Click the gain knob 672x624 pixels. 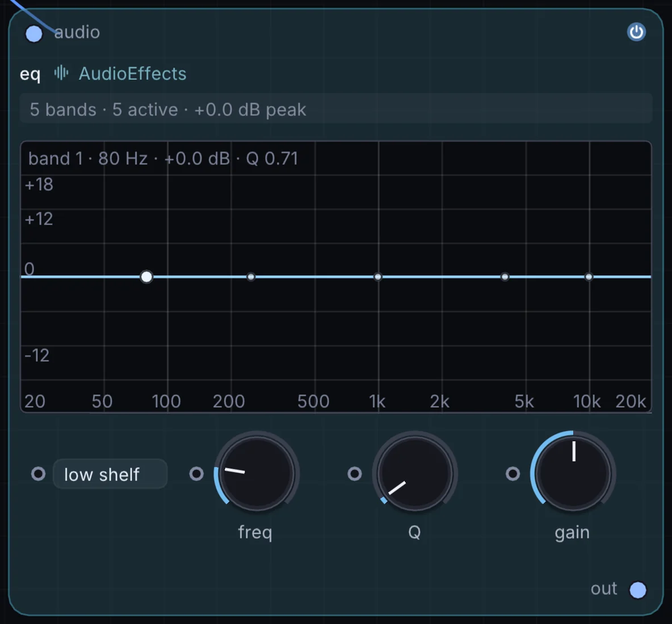click(x=573, y=473)
